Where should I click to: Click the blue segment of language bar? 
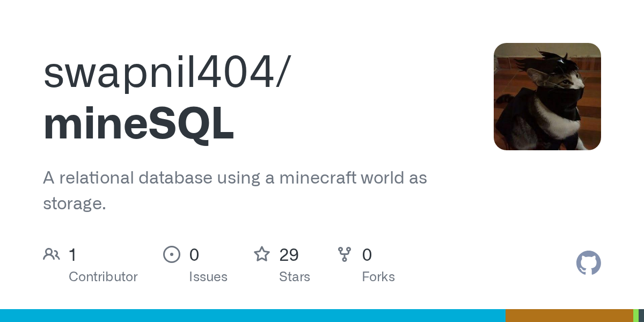[x=253, y=316]
